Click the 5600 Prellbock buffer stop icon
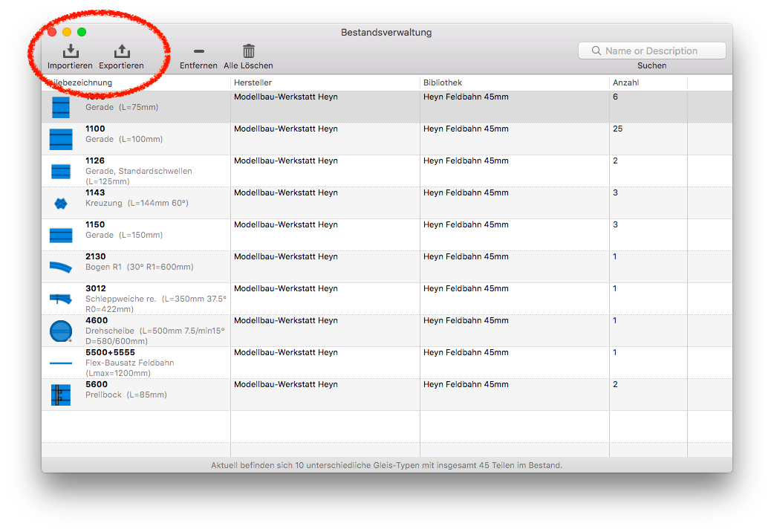 click(x=61, y=395)
